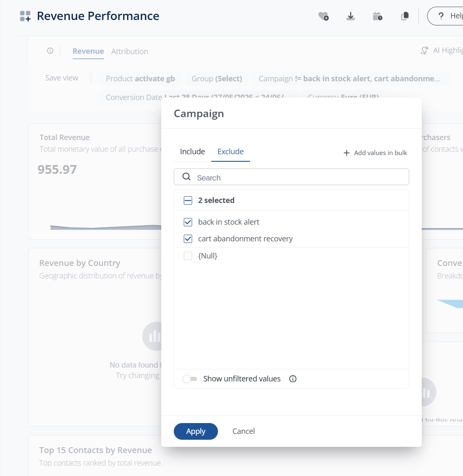The width and height of the screenshot is (463, 476).
Task: Toggle Show unfiltered values switch
Action: click(x=190, y=379)
